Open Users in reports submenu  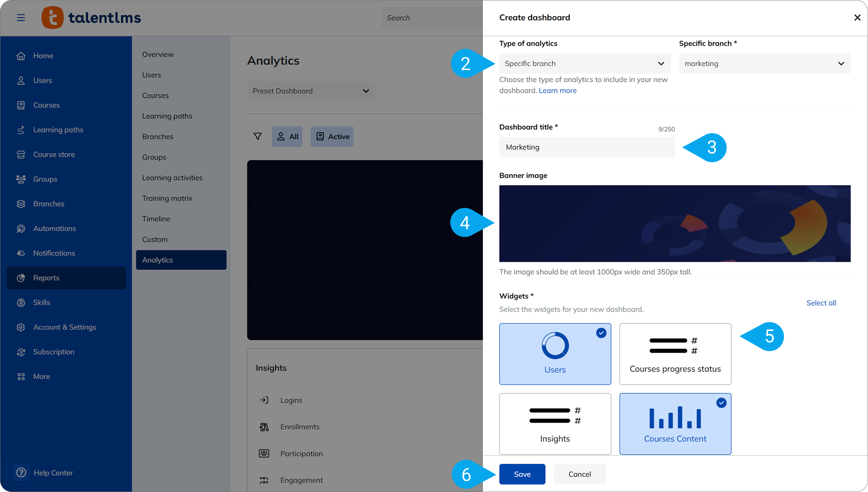click(x=152, y=75)
